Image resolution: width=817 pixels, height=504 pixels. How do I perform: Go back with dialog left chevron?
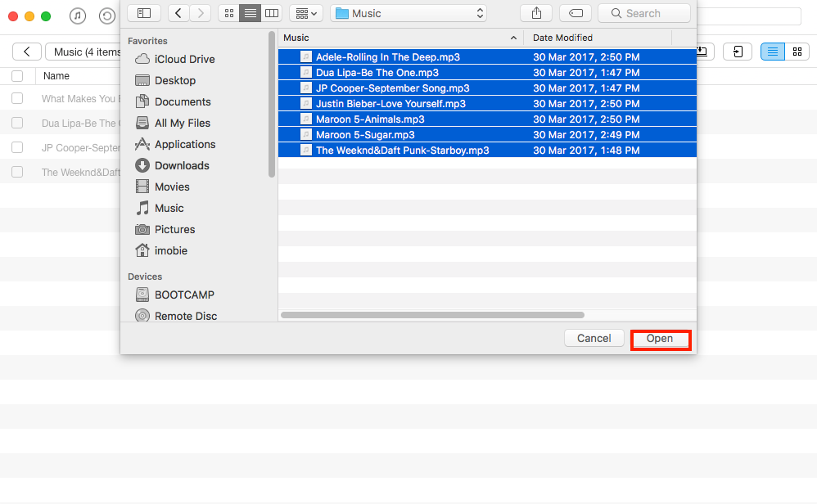pos(178,13)
